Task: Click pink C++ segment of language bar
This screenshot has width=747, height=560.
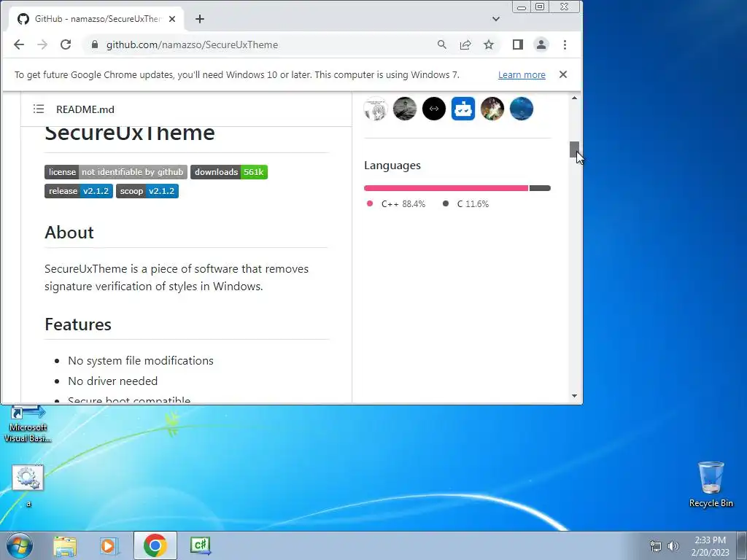Action: click(x=446, y=188)
